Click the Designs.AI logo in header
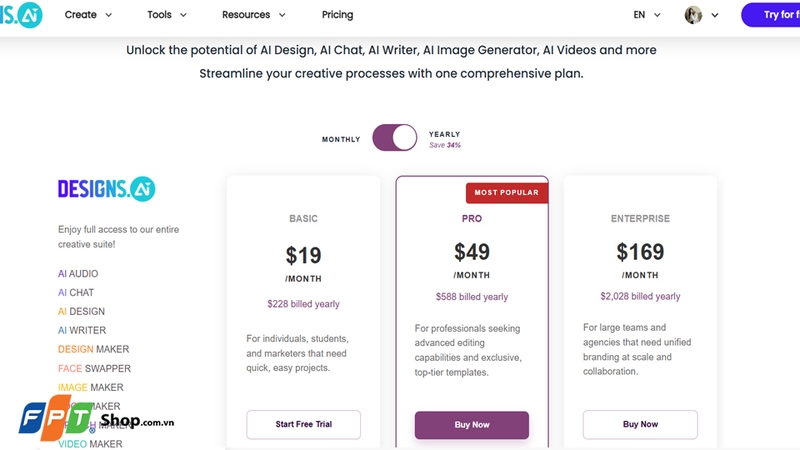 [20, 15]
